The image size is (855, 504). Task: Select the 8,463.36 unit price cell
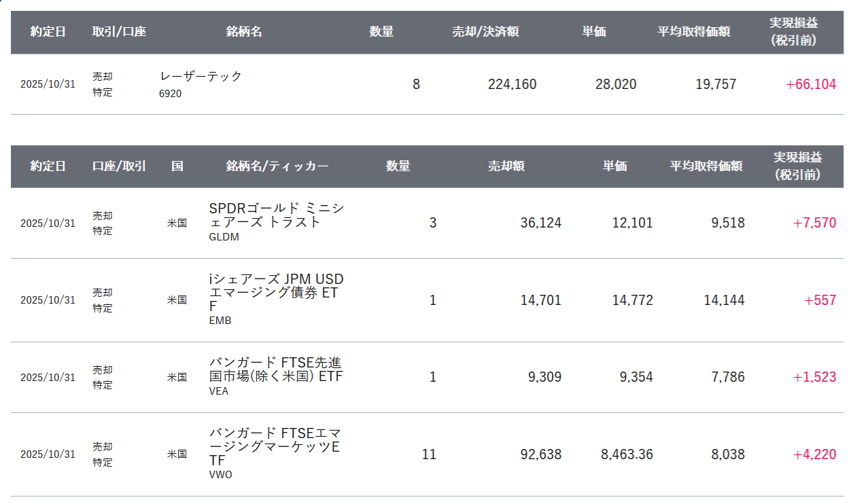tap(627, 454)
